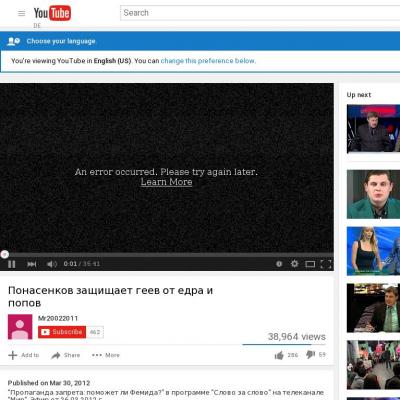Pause the video playback
Screen dimensions: 400x400
[12, 264]
